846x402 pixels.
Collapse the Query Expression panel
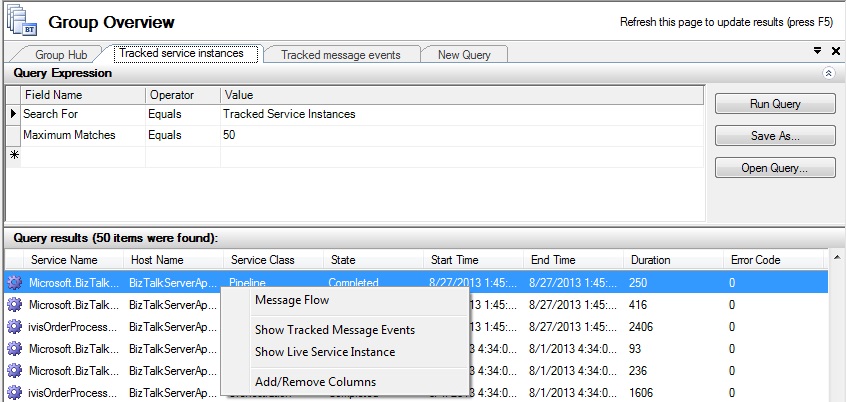[829, 73]
